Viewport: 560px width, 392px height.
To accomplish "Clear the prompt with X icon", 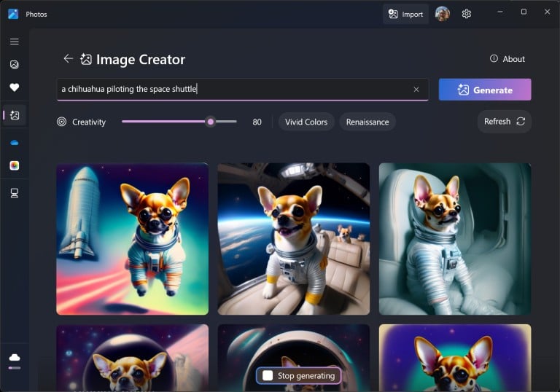I will [416, 89].
